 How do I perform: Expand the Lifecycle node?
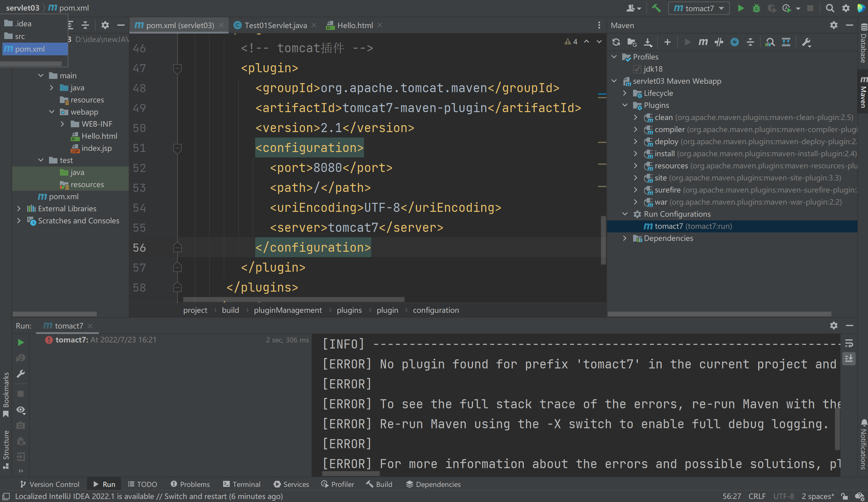pos(625,93)
